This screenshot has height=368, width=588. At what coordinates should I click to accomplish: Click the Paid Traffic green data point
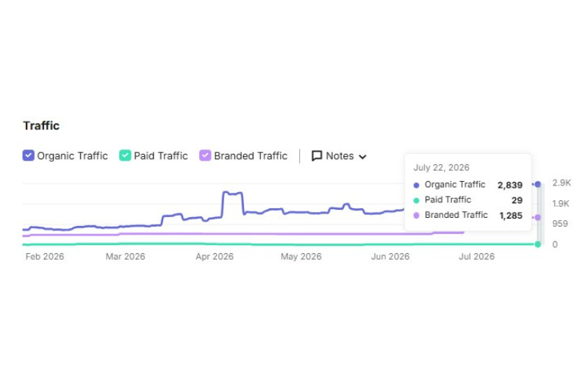click(538, 244)
